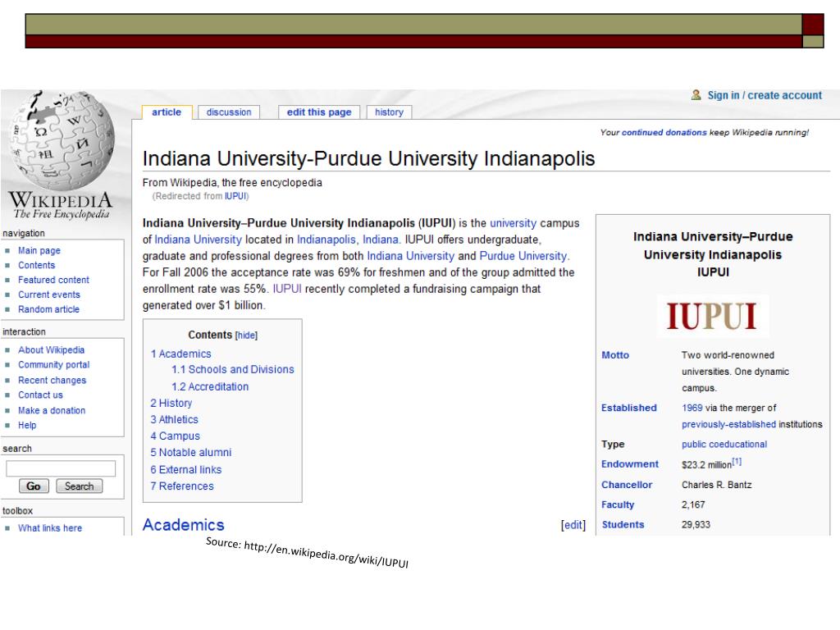
Task: Jump to 6 External links section
Action: coord(186,470)
